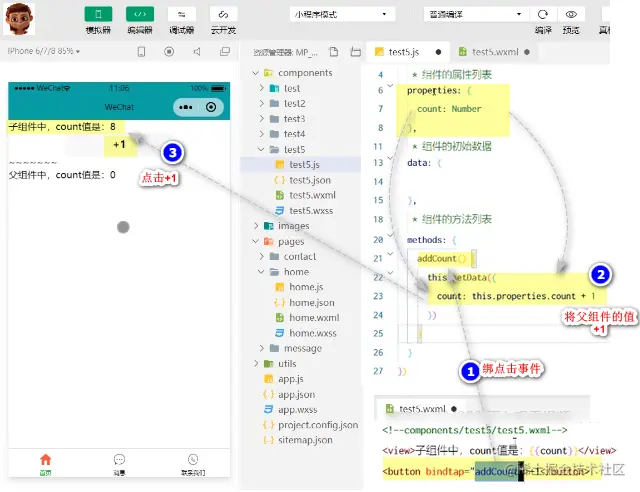Toggle the editor panel button
The height and width of the screenshot is (492, 640).
(x=140, y=14)
